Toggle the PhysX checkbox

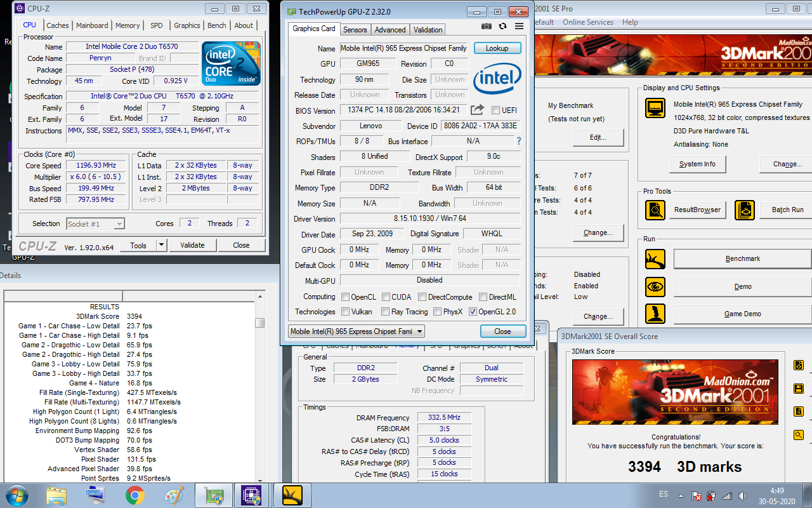pos(438,312)
